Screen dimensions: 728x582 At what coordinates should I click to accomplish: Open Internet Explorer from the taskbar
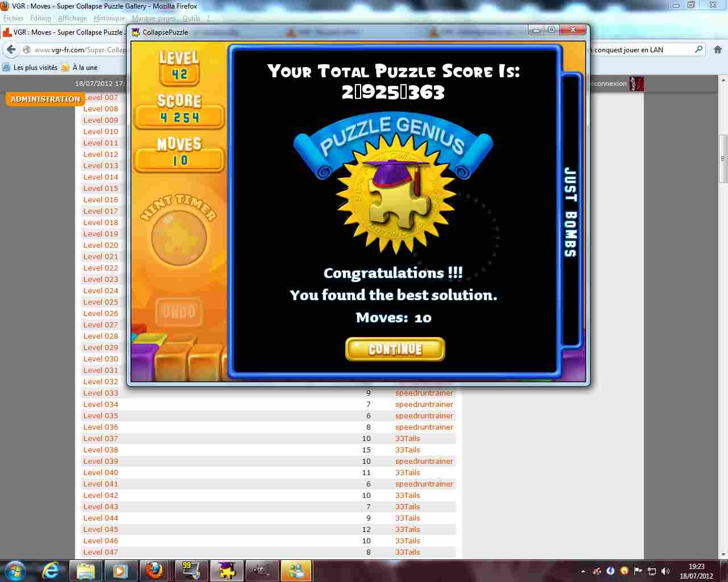51,570
